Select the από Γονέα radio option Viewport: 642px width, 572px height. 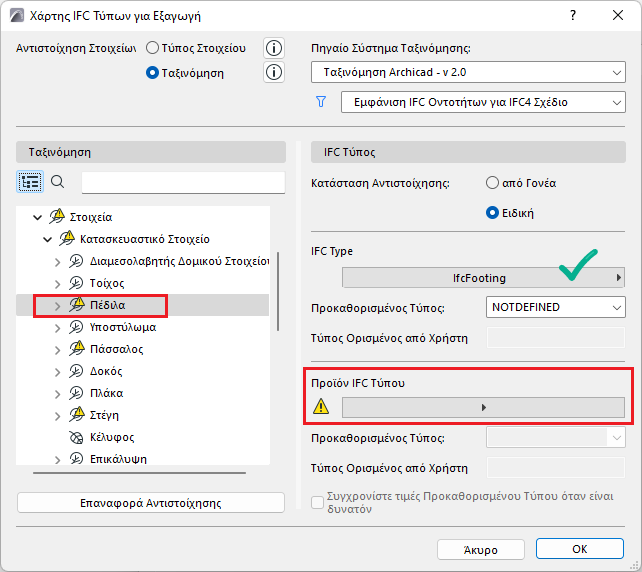coord(492,183)
